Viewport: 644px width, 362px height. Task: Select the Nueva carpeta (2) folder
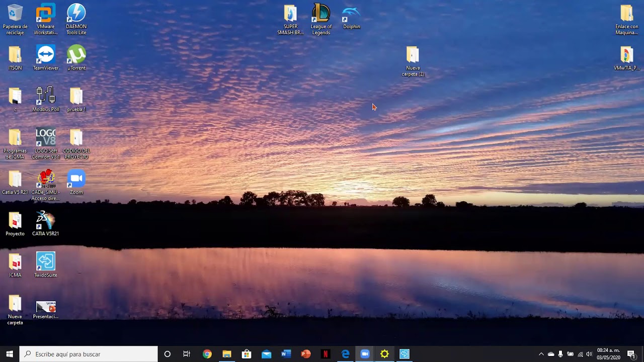(x=413, y=61)
